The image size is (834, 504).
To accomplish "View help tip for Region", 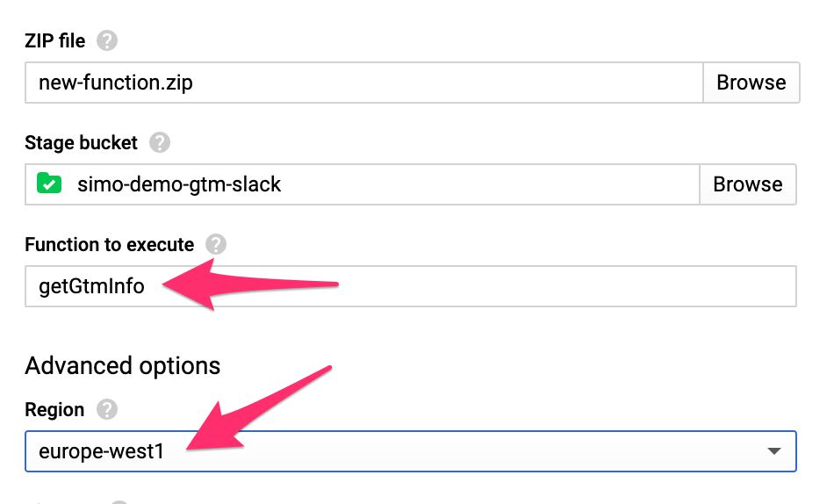I will pyautogui.click(x=107, y=409).
